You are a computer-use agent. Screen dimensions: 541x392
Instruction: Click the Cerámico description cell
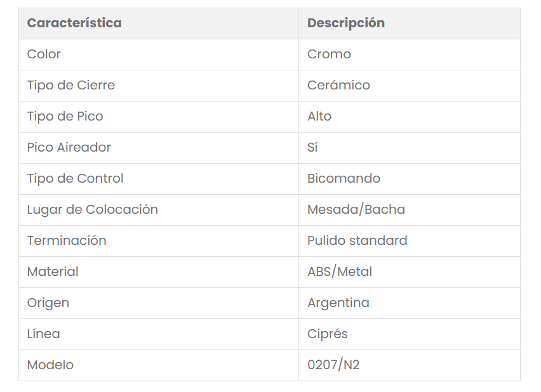coord(338,85)
